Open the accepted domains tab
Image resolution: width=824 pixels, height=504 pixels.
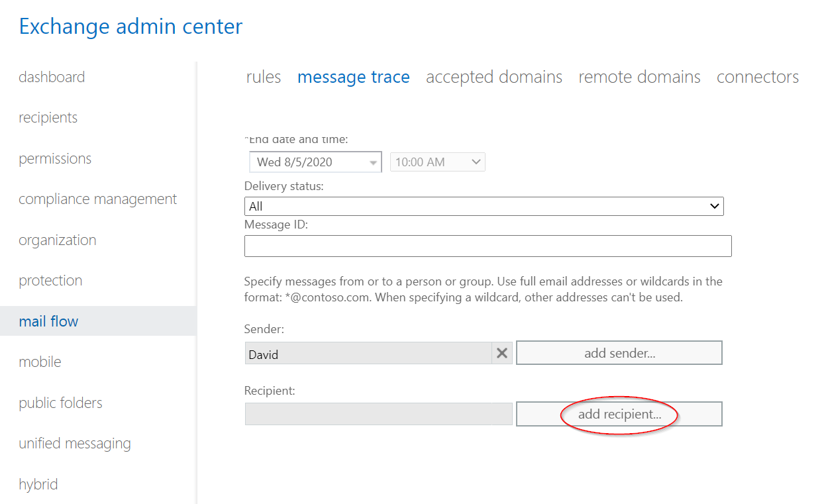point(493,77)
